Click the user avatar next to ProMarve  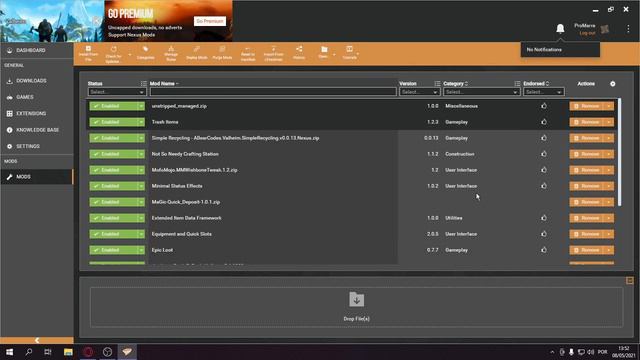pyautogui.click(x=605, y=29)
